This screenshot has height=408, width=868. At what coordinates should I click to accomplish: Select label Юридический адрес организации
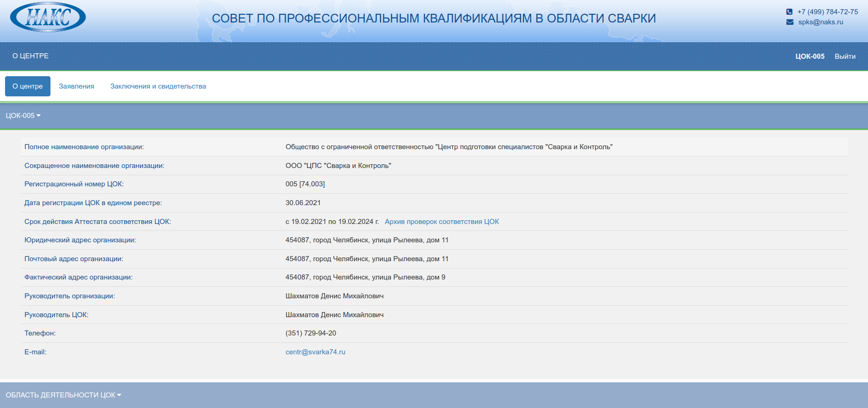tap(80, 240)
